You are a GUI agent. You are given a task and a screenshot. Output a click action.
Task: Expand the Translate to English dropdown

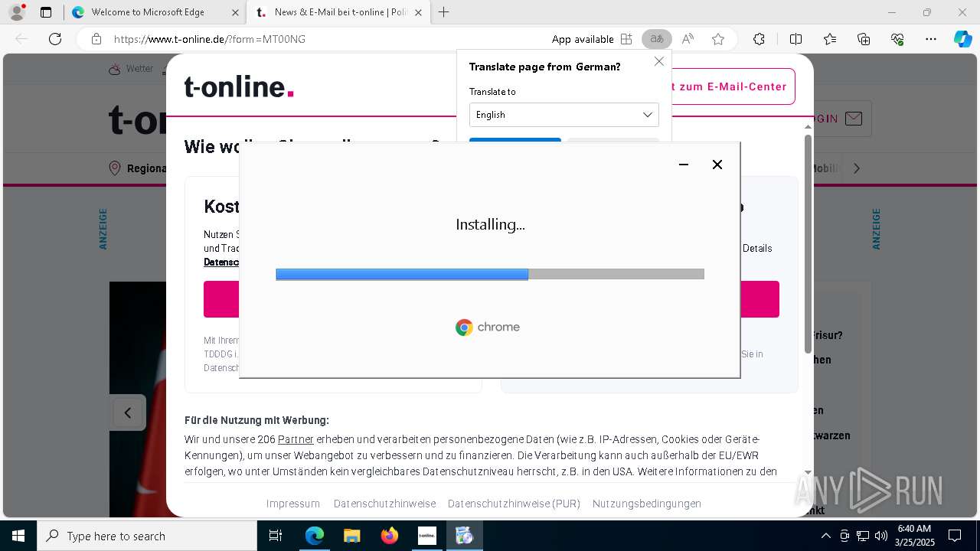pos(564,115)
